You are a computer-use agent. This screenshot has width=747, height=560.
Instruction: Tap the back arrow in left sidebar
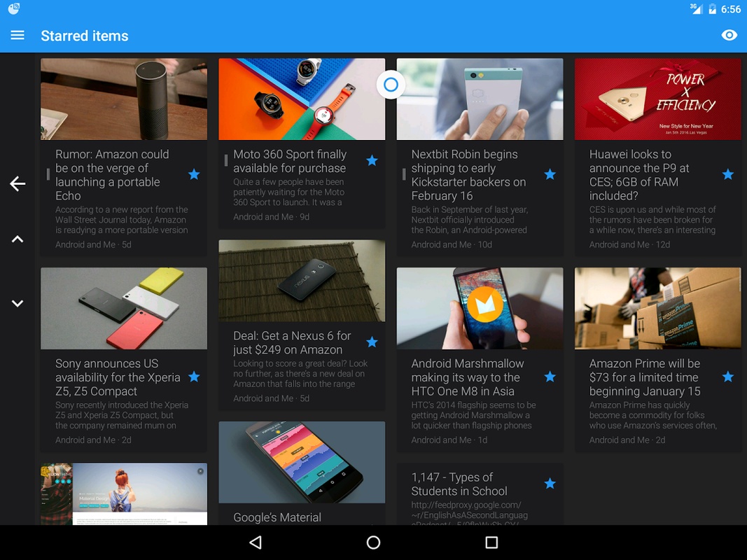[x=18, y=183]
